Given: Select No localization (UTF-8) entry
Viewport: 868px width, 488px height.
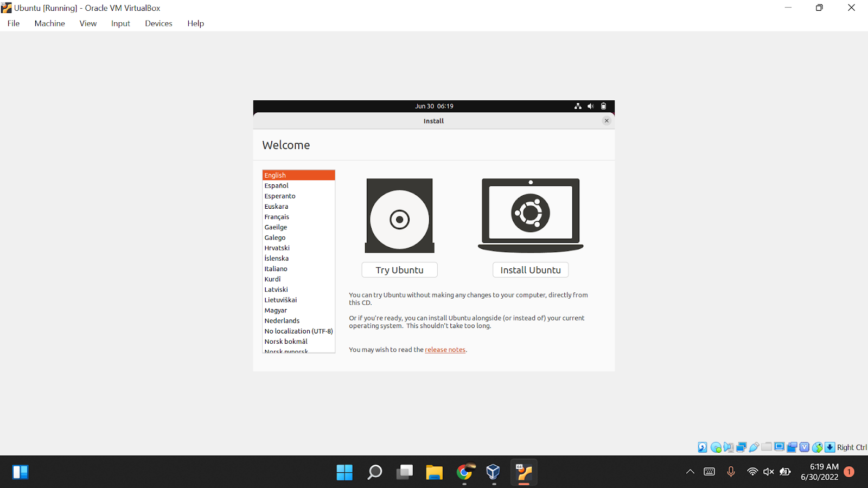Looking at the screenshot, I should point(299,331).
